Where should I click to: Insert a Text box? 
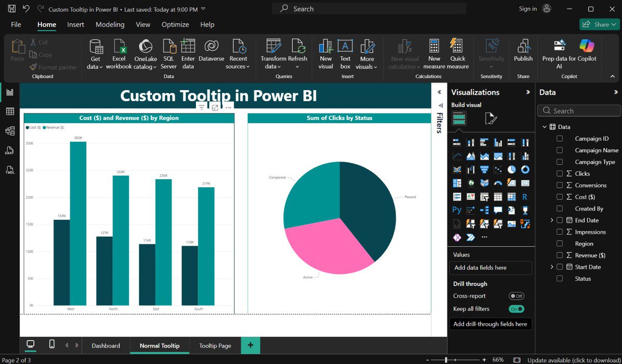[x=345, y=54]
